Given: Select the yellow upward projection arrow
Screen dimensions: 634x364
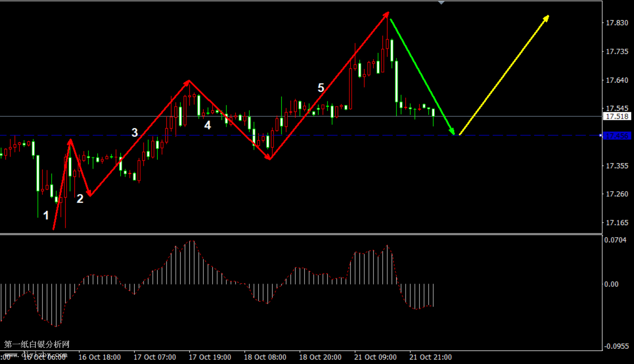Looking at the screenshot, I should coord(504,75).
